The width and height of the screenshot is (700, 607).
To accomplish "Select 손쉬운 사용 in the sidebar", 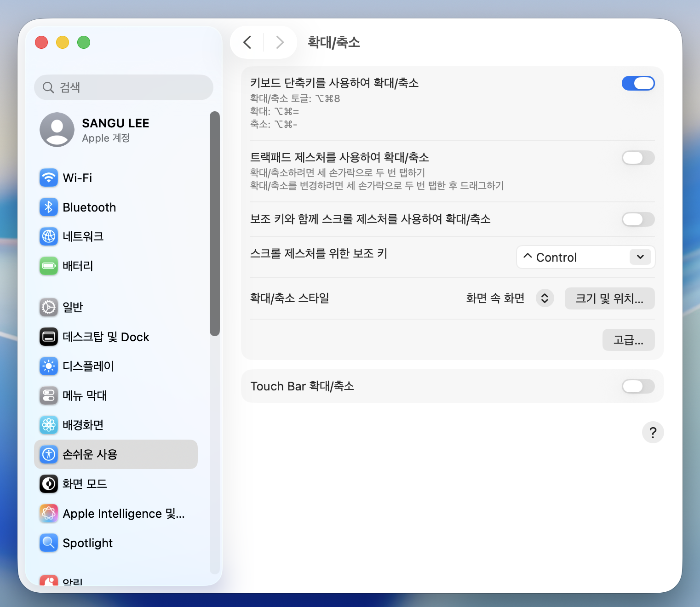I will coord(91,454).
